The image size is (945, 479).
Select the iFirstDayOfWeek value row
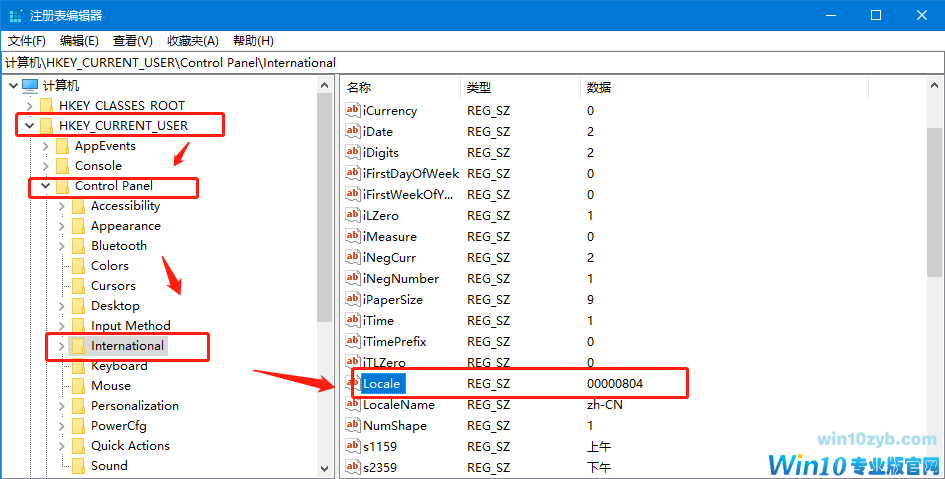point(410,174)
